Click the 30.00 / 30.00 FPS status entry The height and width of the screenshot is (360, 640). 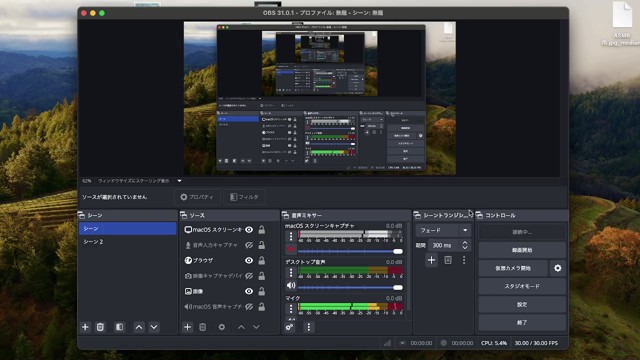[x=536, y=343]
